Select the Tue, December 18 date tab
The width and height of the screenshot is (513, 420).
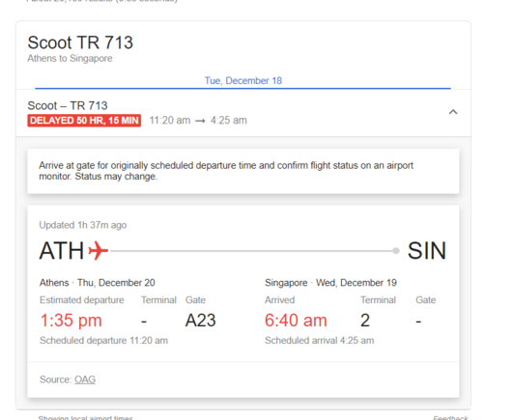pos(243,81)
